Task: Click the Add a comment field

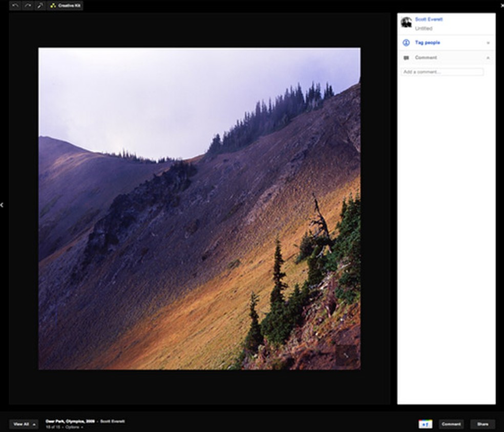Action: [443, 72]
